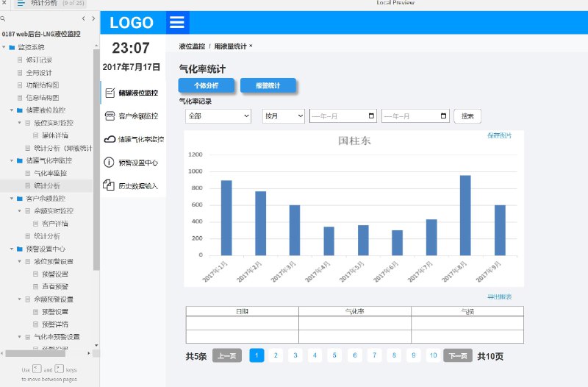Click the 储罐液位监控 sidebar icon
Image resolution: width=588 pixels, height=387 pixels.
pos(110,93)
